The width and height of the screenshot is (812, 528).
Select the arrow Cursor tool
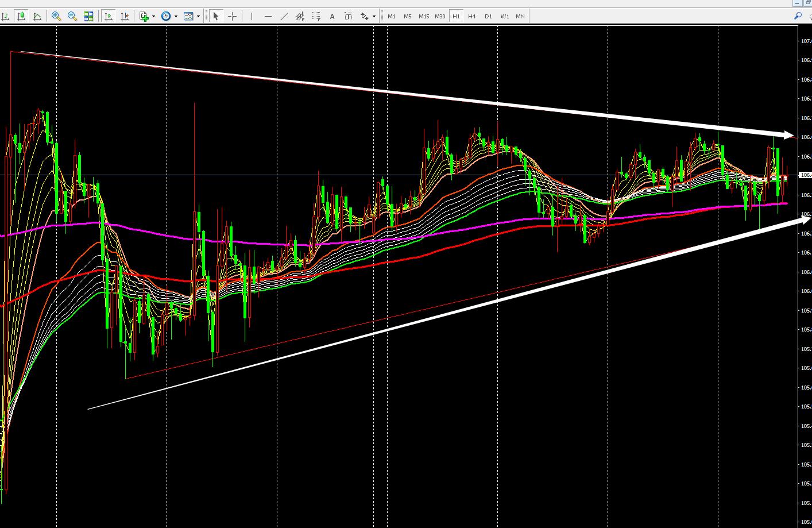point(216,16)
